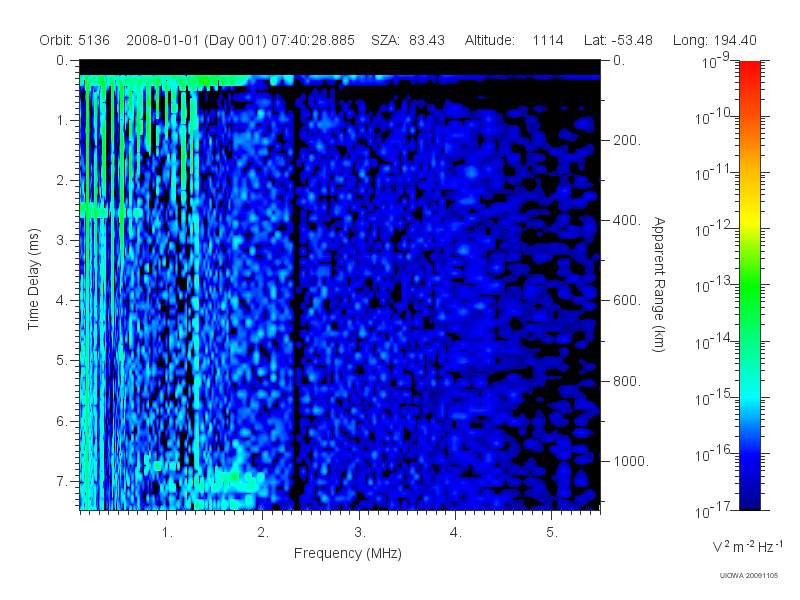Click the '1.' tick on the frequency axis
Screen dimensions: 800x600
167,533
